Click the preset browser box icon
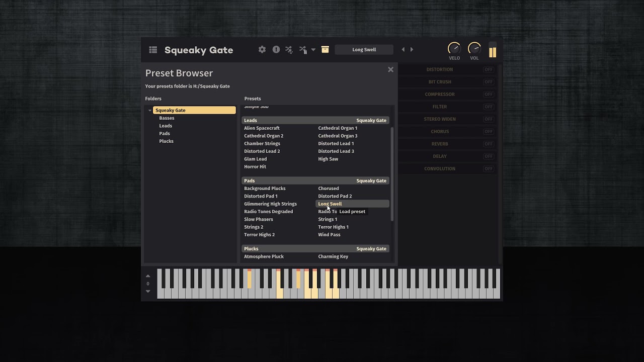The width and height of the screenshot is (644, 362). [x=325, y=49]
